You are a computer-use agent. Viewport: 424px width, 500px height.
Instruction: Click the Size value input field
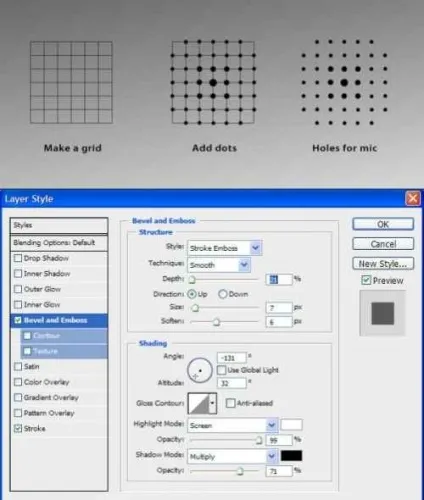coord(279,307)
